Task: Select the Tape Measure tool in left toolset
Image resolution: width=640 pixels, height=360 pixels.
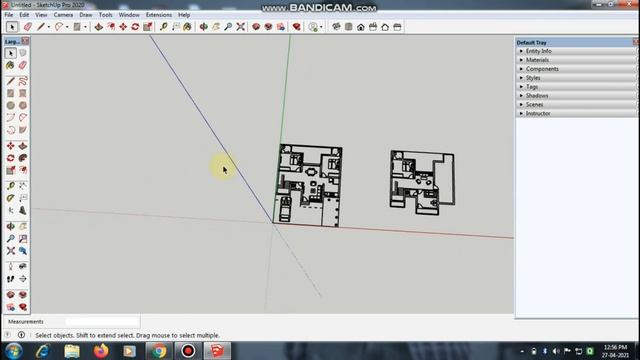Action: click(11, 186)
